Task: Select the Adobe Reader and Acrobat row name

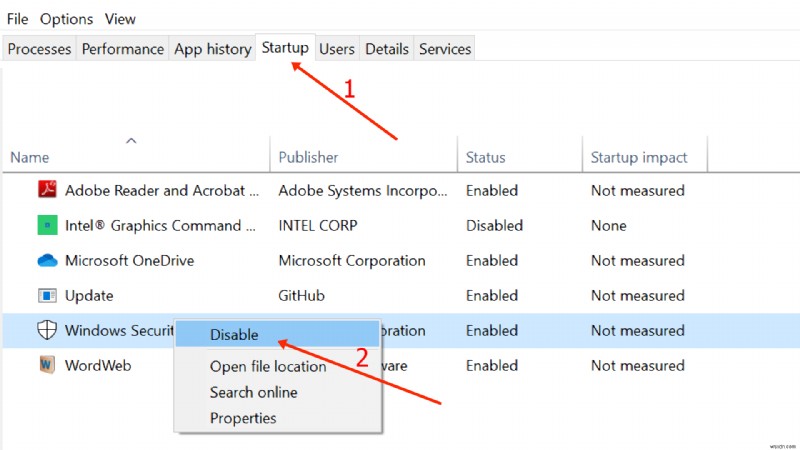Action: coord(162,190)
